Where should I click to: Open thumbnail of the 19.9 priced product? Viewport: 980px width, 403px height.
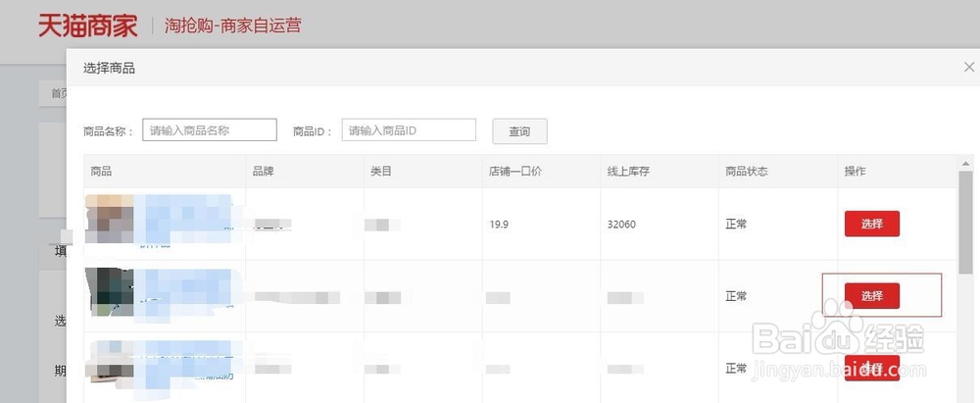click(x=110, y=219)
